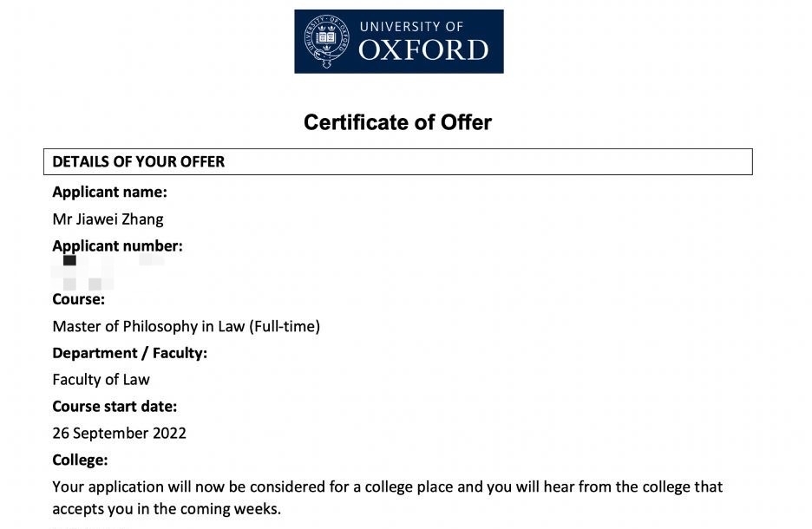
Task: Click the 'UNIVERSITY OF' text in the logo banner
Action: [x=411, y=26]
